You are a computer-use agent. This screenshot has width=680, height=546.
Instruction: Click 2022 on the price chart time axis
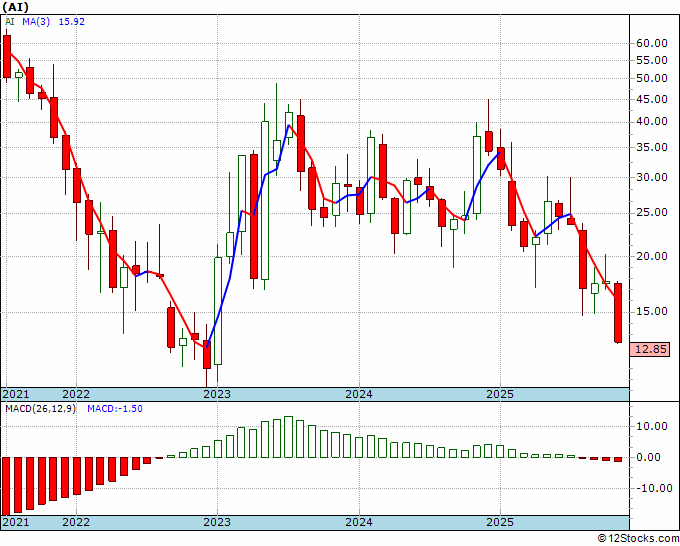pyautogui.click(x=76, y=394)
